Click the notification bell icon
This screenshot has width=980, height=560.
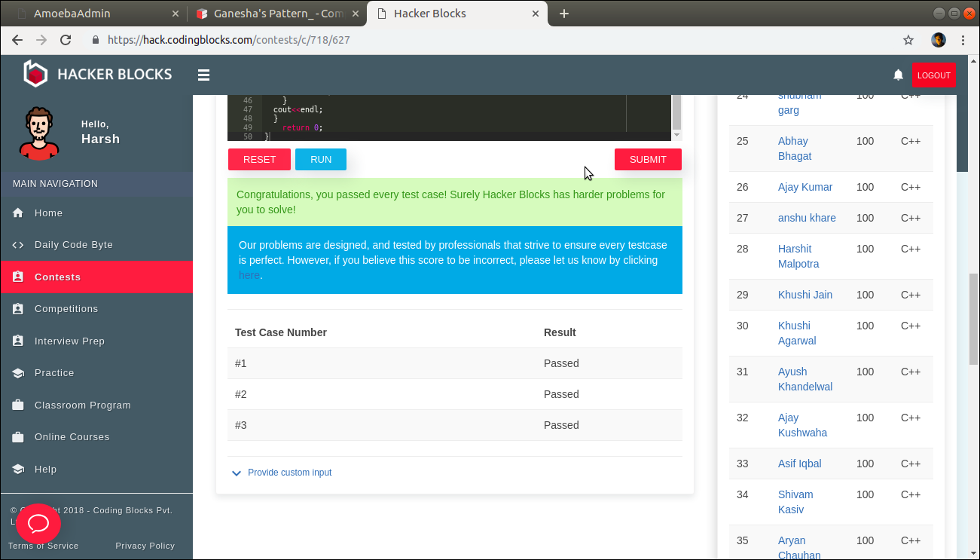898,75
